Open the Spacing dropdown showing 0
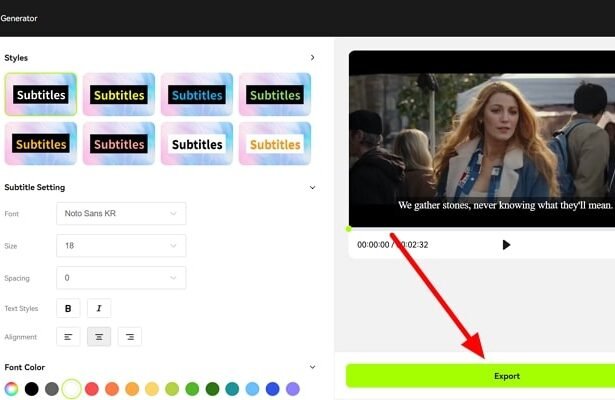The width and height of the screenshot is (615, 400). (x=121, y=278)
